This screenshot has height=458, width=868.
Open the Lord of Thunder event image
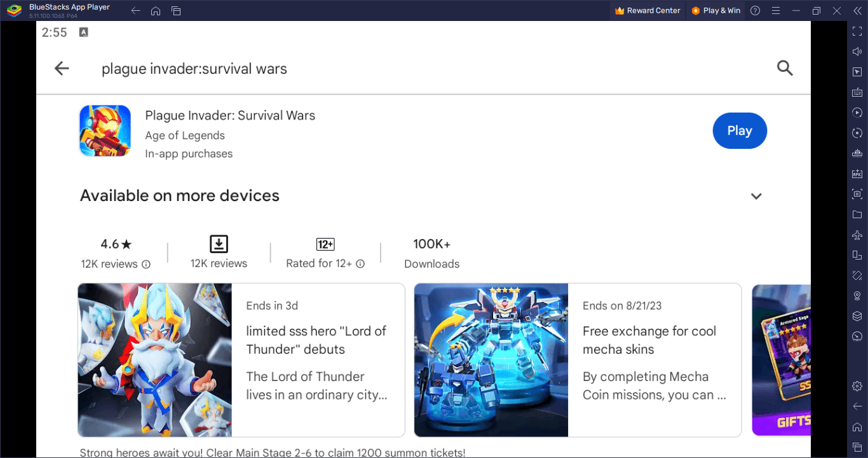(x=154, y=360)
